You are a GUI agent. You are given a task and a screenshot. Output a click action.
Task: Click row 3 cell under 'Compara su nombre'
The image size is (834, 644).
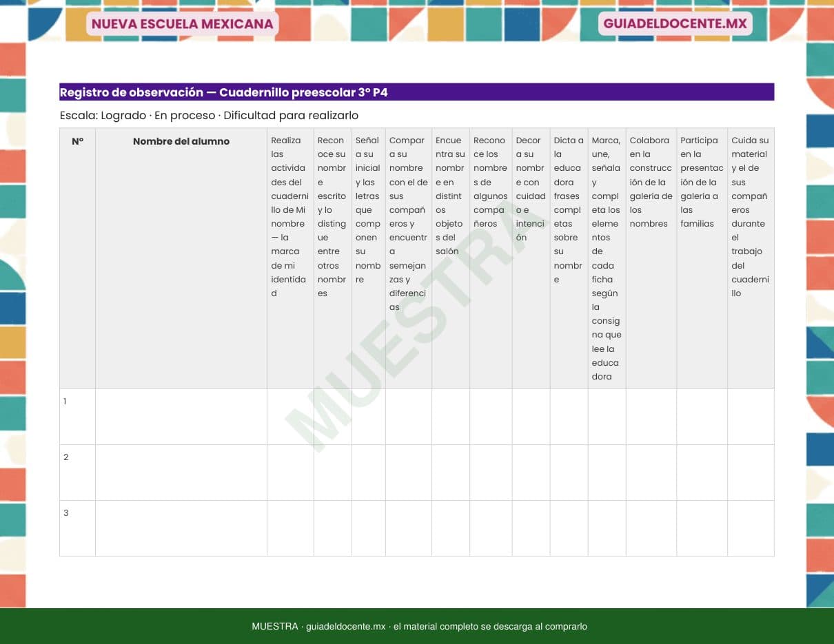409,528
